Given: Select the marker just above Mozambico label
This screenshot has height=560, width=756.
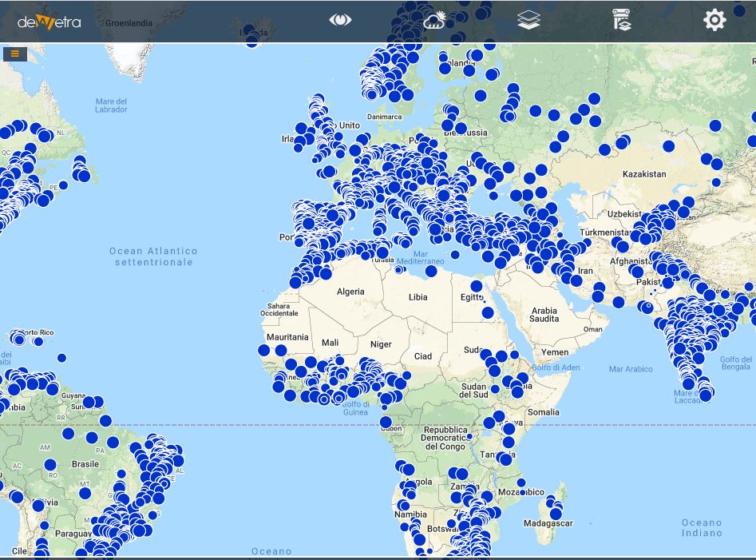Looking at the screenshot, I should pyautogui.click(x=521, y=483).
